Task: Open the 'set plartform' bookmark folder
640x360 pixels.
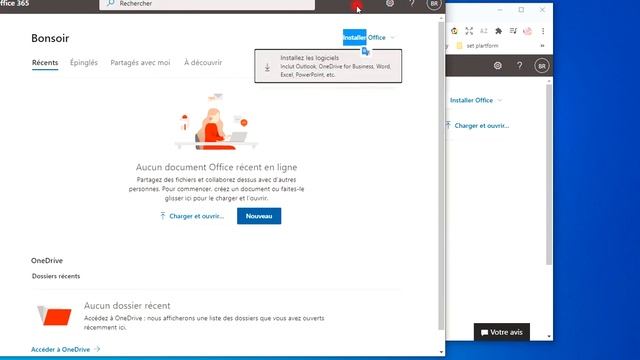Action: [477, 46]
